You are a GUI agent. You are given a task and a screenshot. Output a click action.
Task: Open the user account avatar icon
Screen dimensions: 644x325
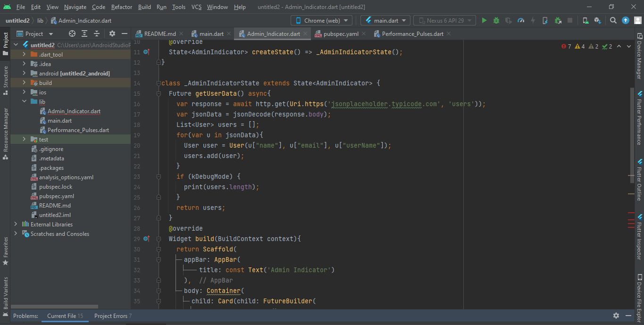pos(637,20)
